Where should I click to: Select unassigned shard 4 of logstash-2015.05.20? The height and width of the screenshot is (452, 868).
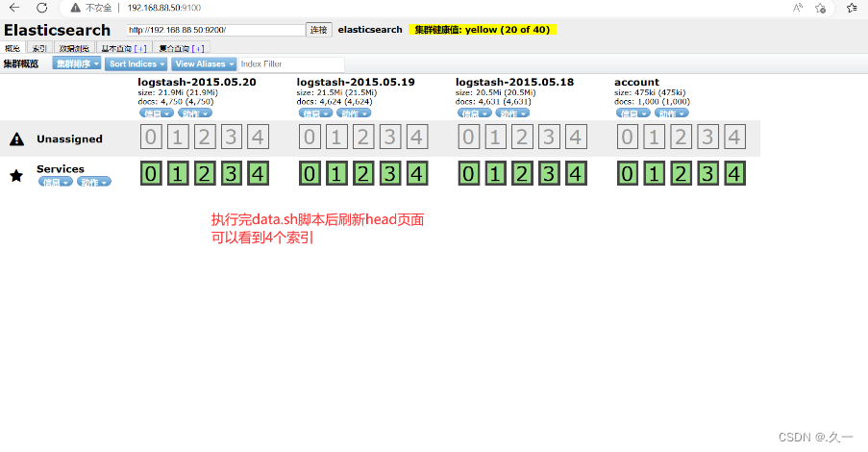pyautogui.click(x=258, y=137)
